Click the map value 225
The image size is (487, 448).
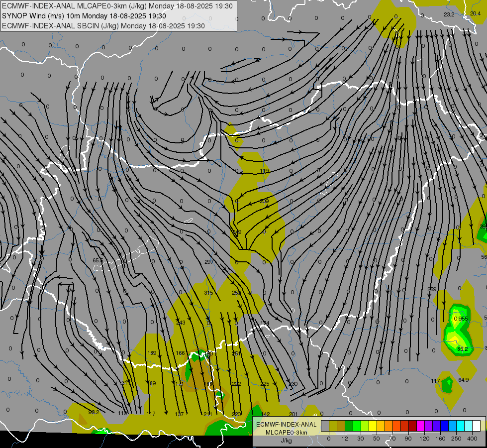(265, 384)
